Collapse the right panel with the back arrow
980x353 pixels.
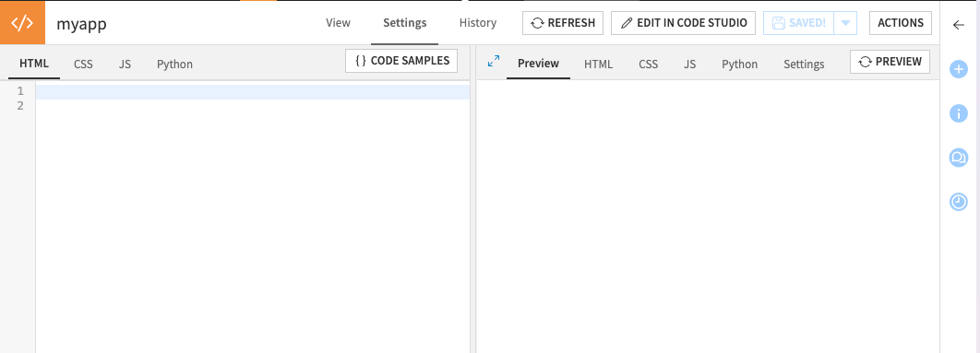(x=959, y=25)
